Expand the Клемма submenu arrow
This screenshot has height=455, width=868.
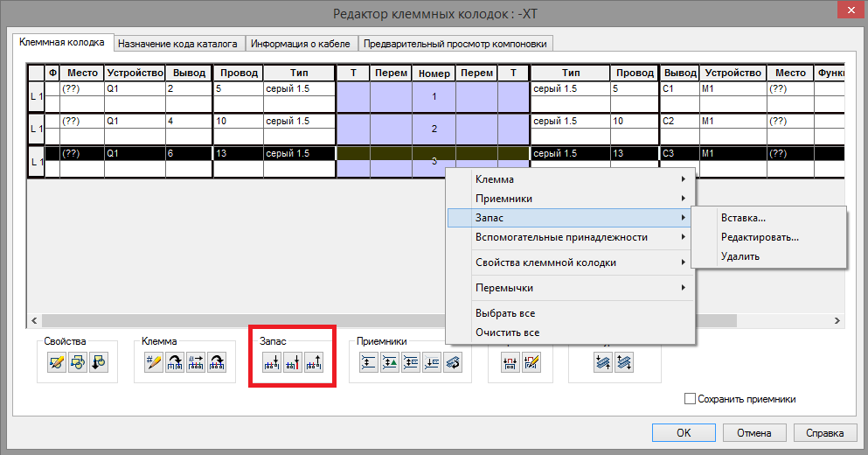pyautogui.click(x=683, y=179)
